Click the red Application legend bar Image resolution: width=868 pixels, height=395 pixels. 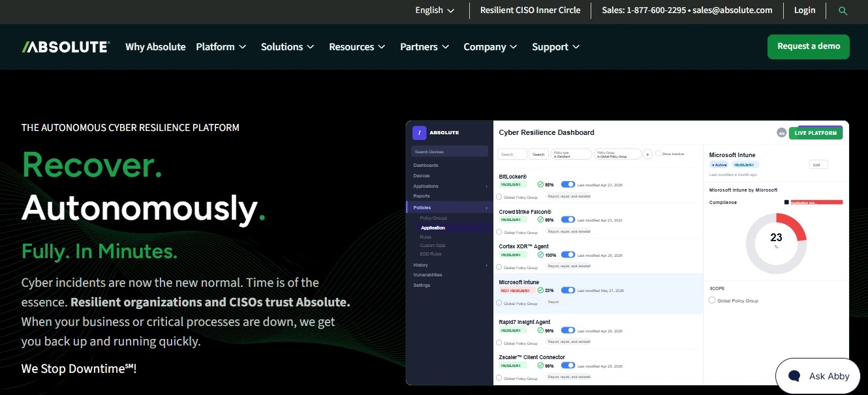coord(816,202)
